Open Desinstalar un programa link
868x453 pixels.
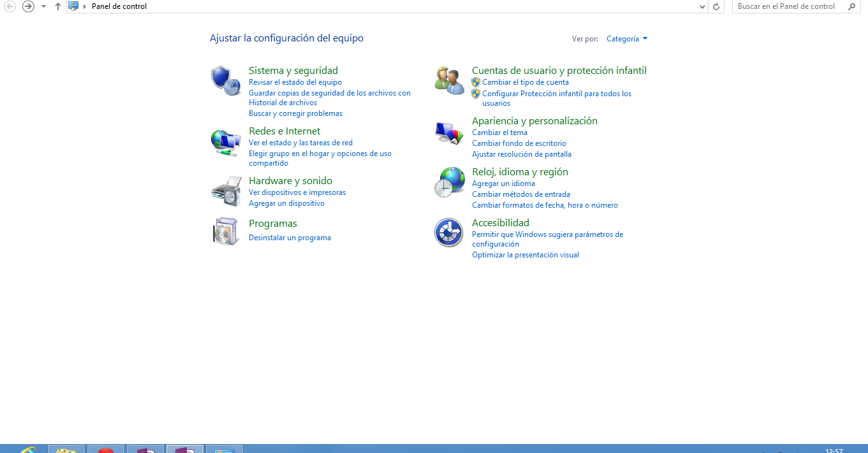click(x=290, y=238)
